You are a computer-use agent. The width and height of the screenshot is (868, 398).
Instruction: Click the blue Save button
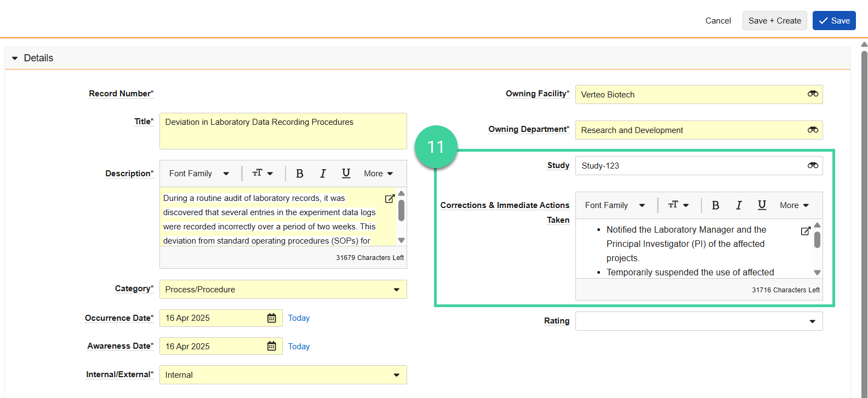coord(834,21)
